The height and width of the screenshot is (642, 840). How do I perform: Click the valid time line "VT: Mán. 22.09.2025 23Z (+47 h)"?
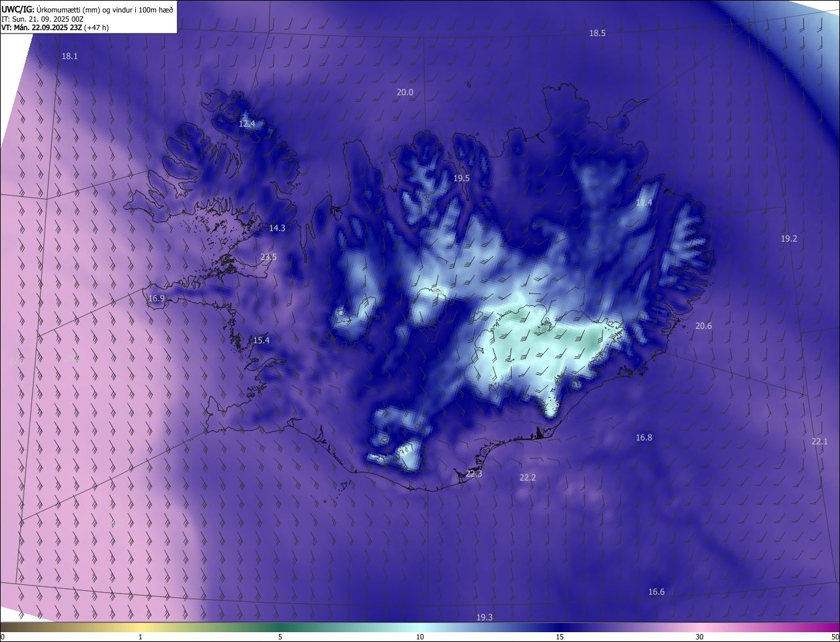[x=55, y=28]
